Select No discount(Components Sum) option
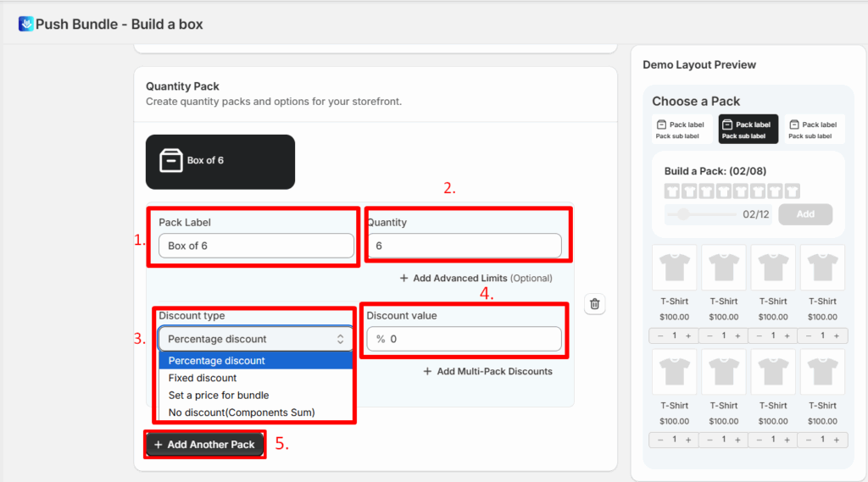Screen dimensions: 868x482 [x=242, y=413]
